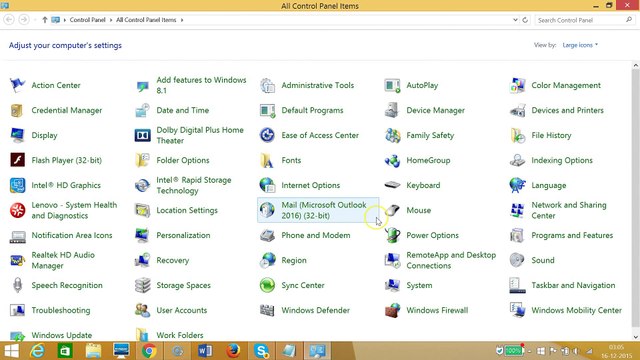Screen dimensions: 640x360
Task: Open the Windows Defender icon
Action: [x=267, y=310]
